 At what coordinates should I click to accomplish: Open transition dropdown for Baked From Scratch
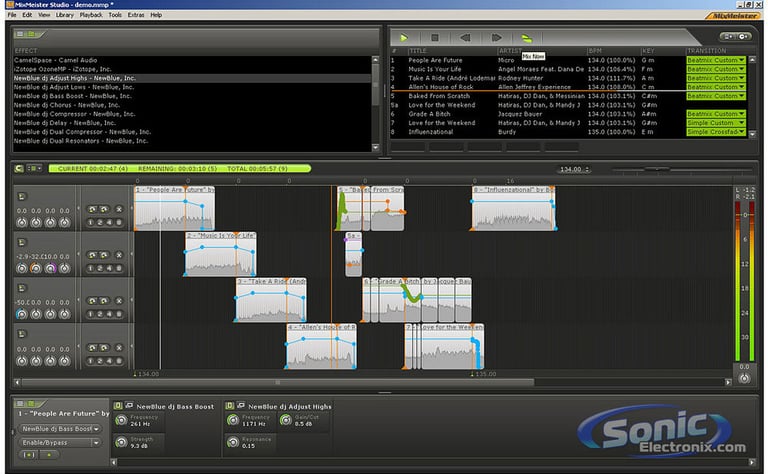pos(716,96)
